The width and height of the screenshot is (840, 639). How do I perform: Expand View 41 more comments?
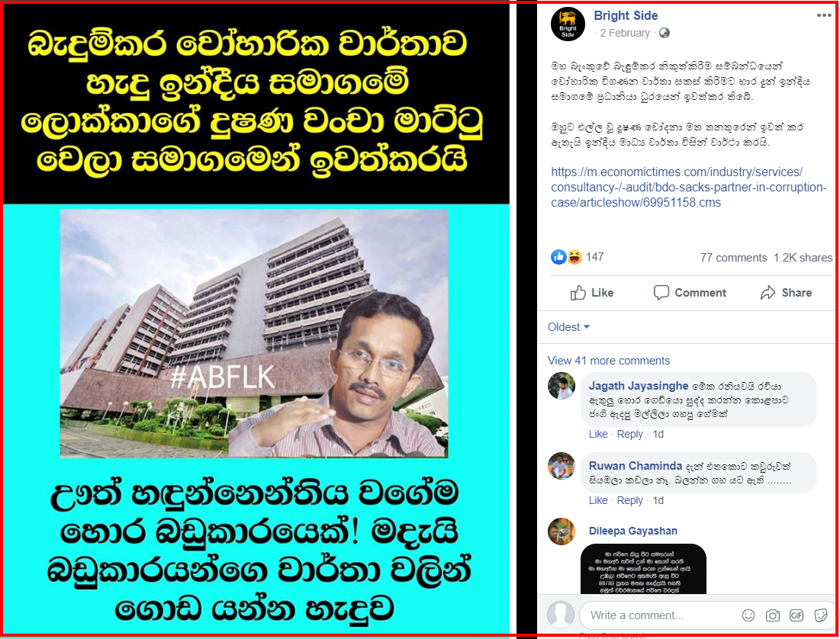pos(609,361)
